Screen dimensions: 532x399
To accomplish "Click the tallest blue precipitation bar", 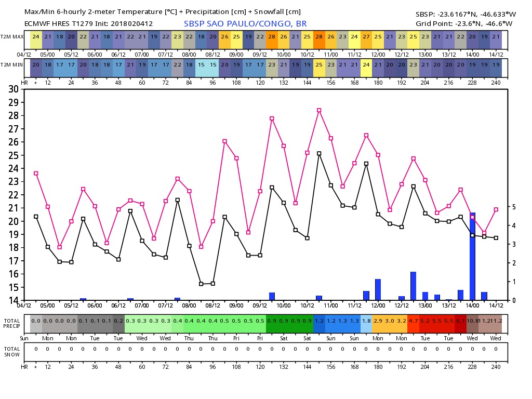I will pos(472,257).
